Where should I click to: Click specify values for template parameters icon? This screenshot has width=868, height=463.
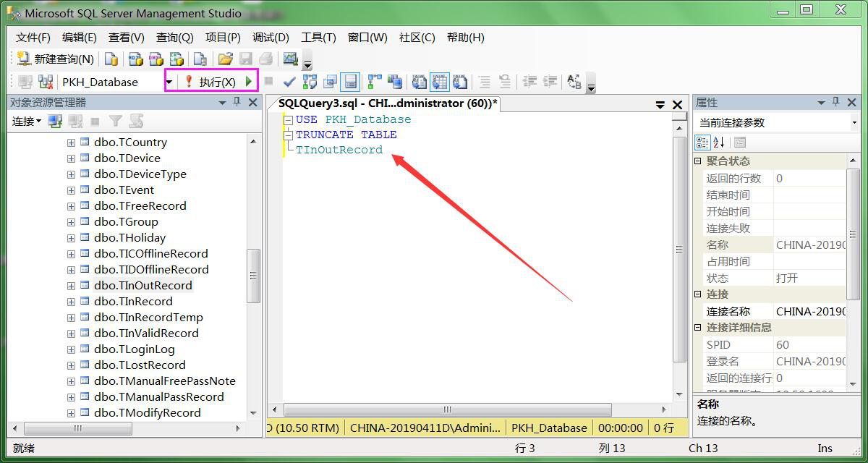(575, 82)
